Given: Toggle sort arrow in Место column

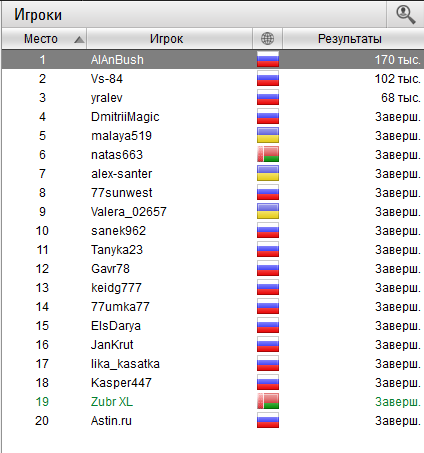Looking at the screenshot, I should click(x=79, y=40).
